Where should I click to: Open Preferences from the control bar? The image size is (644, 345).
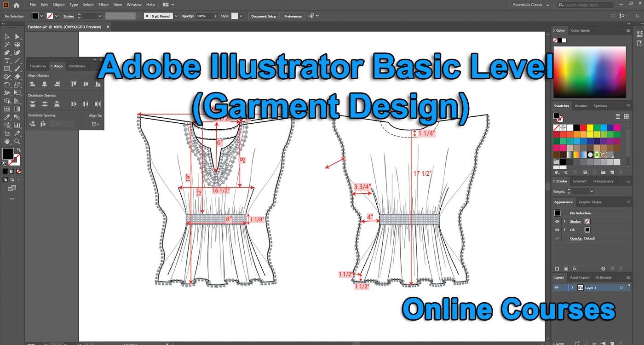click(293, 16)
